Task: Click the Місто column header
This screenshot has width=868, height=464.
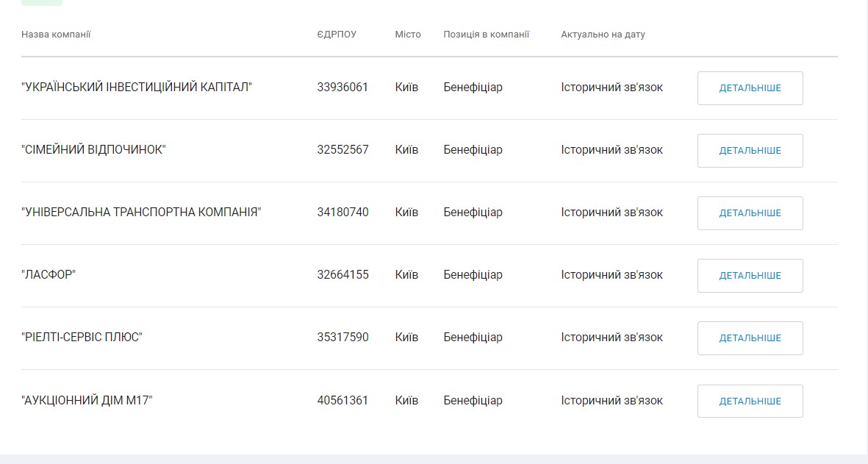Action: (x=408, y=35)
